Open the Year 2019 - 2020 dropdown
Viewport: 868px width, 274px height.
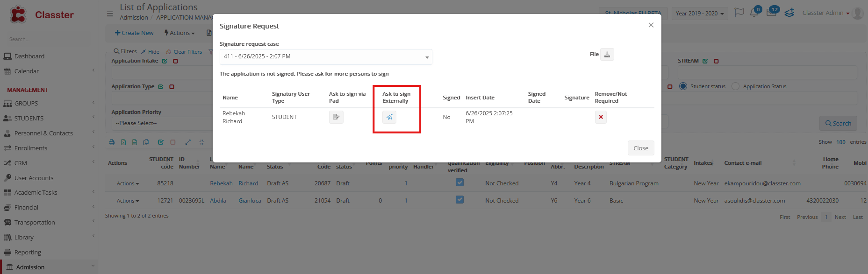[699, 14]
